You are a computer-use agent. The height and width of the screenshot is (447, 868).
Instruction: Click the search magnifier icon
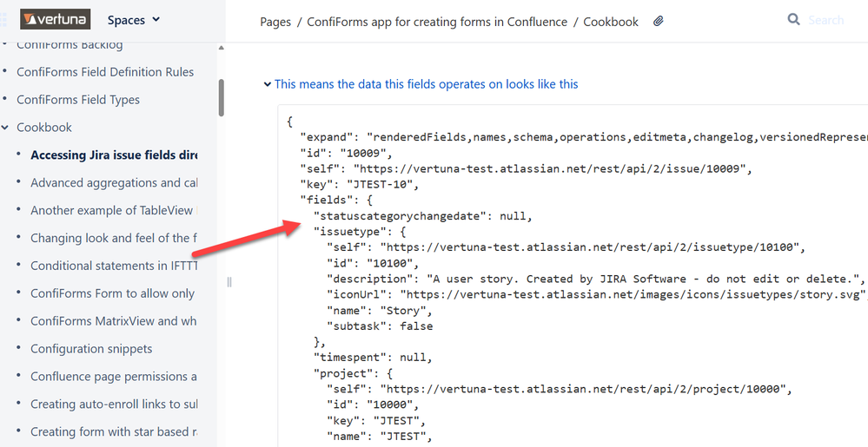point(794,20)
